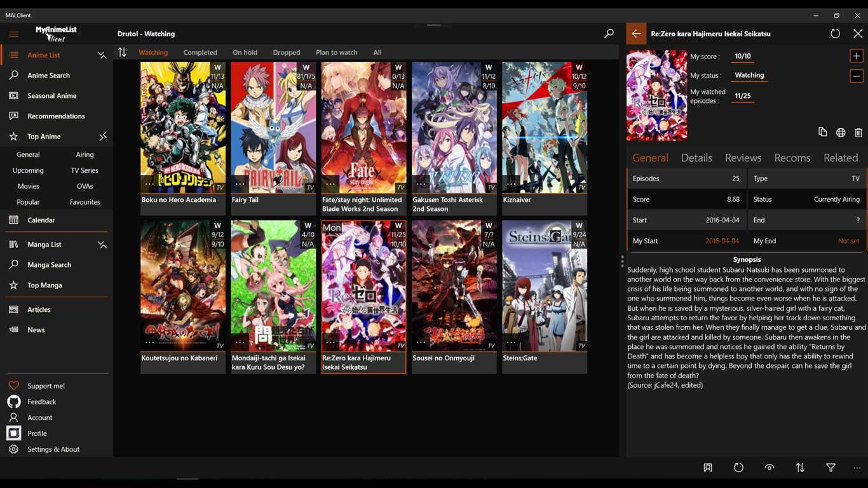Screen dimensions: 868x488
Task: Click the back arrow in details pane
Action: pyautogui.click(x=636, y=34)
